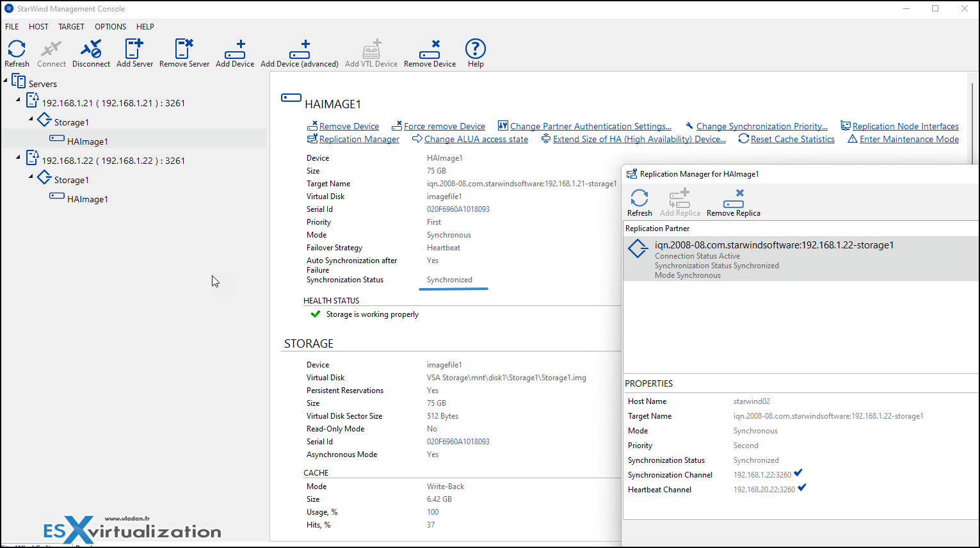
Task: Click the Target Name iqn value text
Action: pyautogui.click(x=522, y=184)
